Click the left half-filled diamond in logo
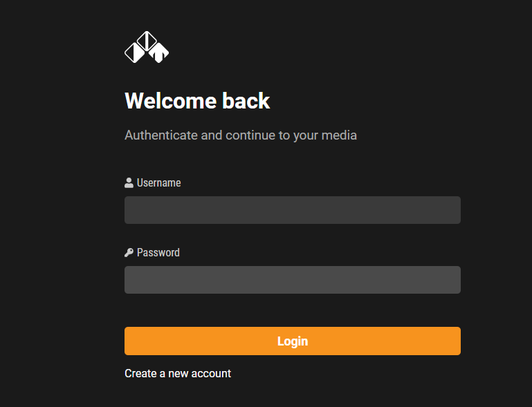 pos(135,53)
